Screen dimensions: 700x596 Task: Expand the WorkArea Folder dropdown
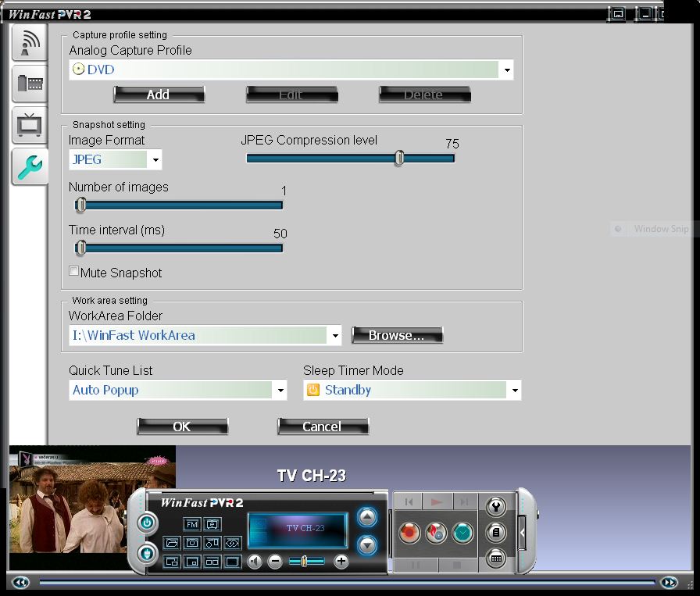pyautogui.click(x=335, y=335)
